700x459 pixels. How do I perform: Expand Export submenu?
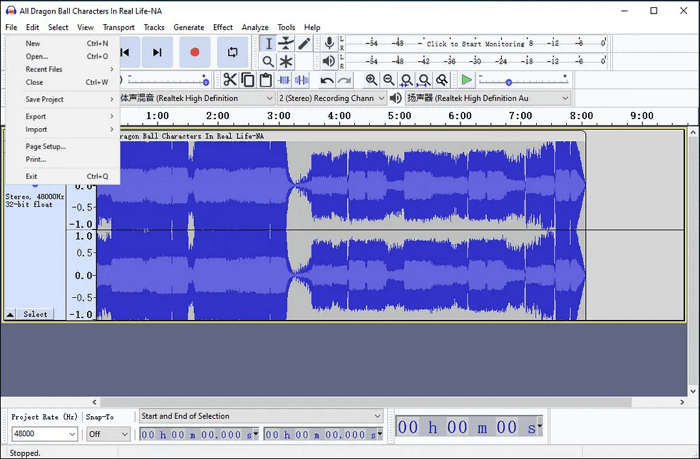(63, 116)
